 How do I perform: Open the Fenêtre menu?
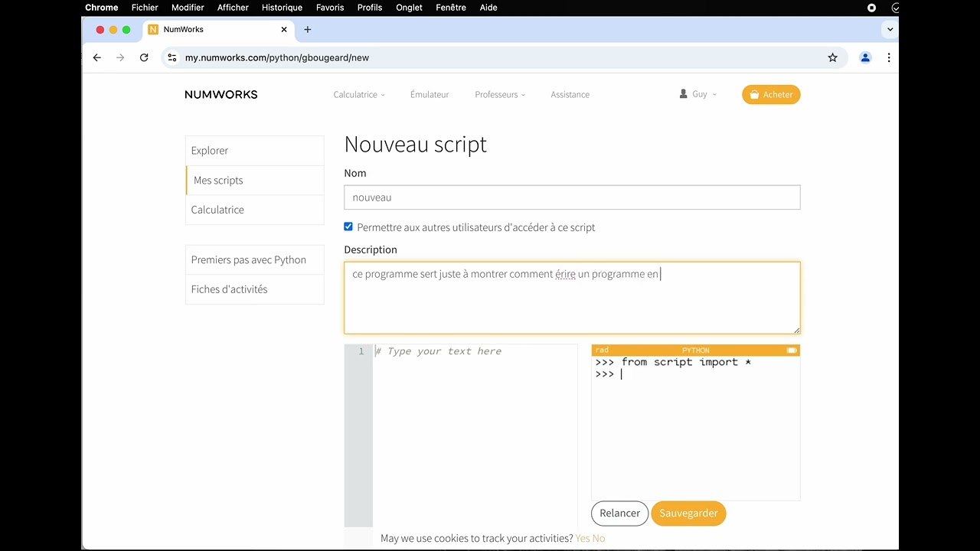(451, 8)
